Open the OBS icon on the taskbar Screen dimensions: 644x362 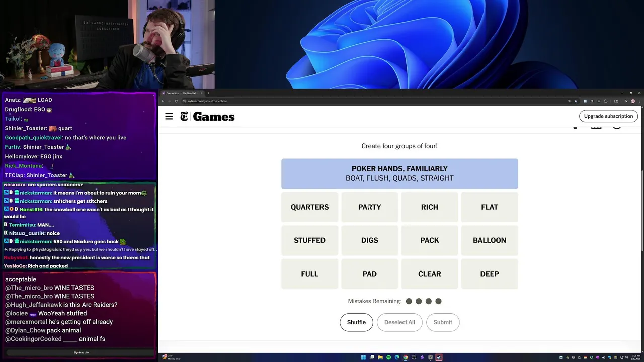[x=414, y=357]
